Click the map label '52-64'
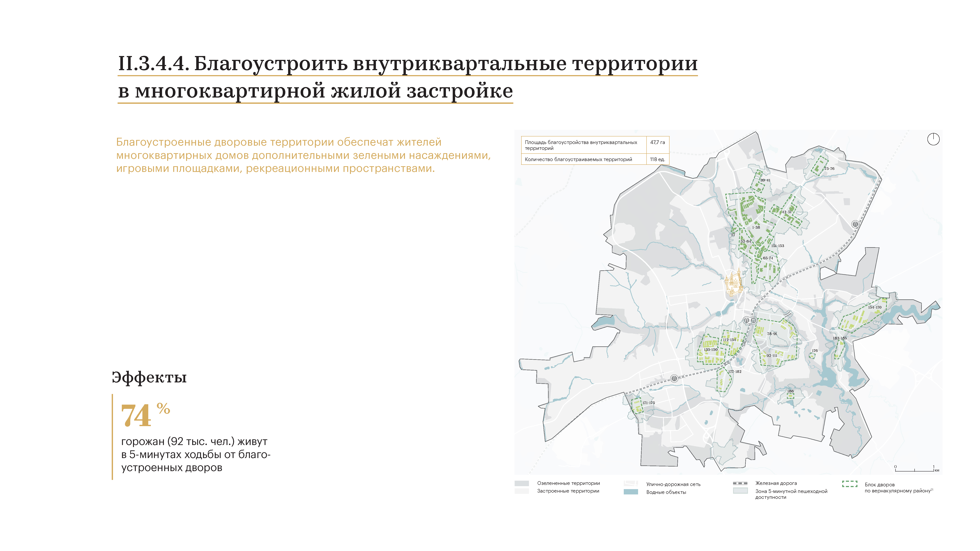The height and width of the screenshot is (551, 980). coord(746,242)
